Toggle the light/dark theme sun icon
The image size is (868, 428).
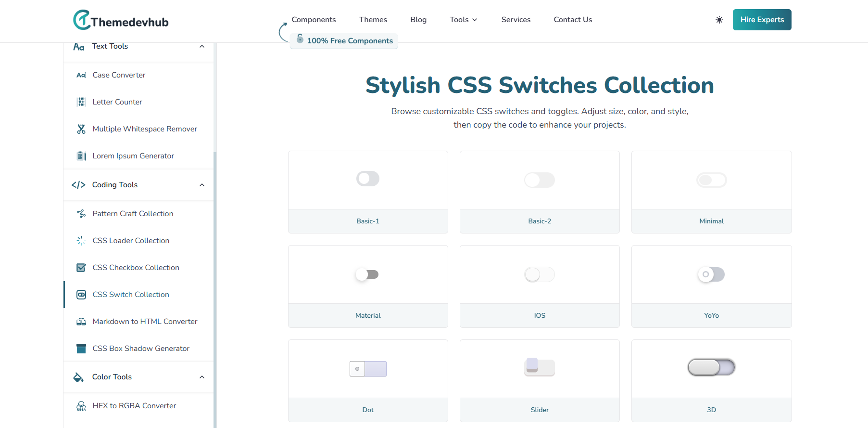pyautogui.click(x=719, y=20)
